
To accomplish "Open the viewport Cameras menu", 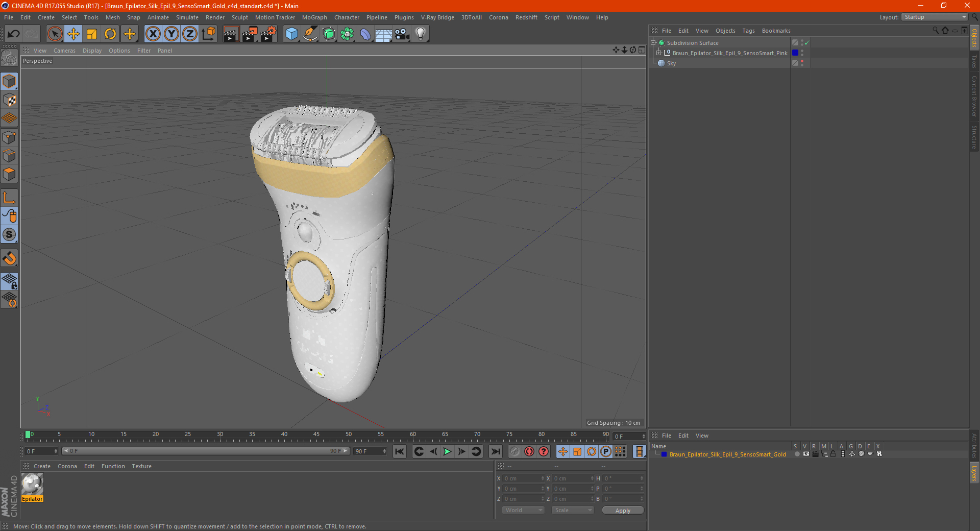I will click(64, 51).
